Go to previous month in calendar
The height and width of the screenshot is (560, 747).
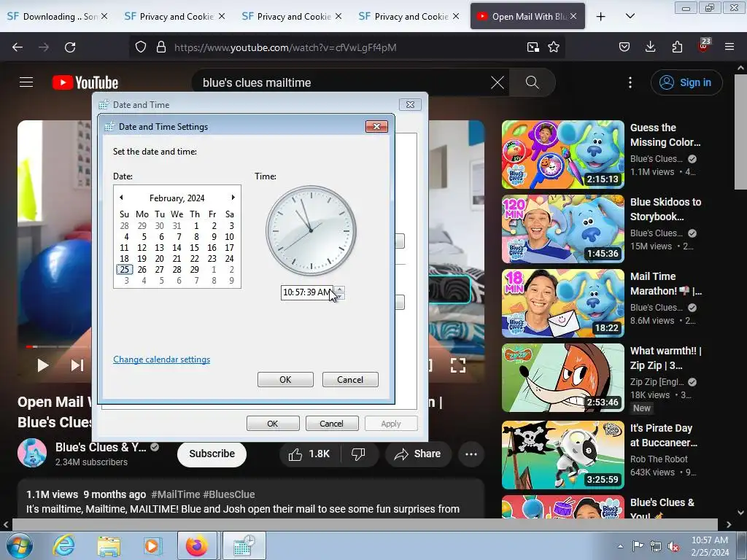(x=121, y=197)
